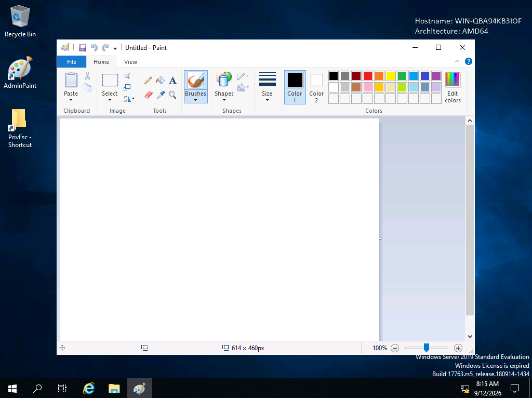Click the zoom slider handle

[x=427, y=348]
